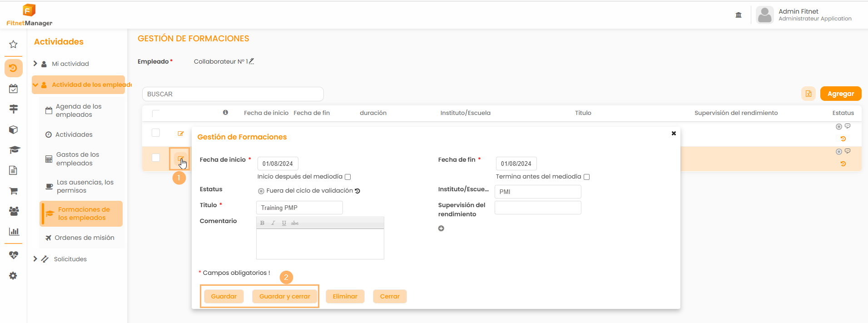868x323 pixels.
Task: Click the bold formatting icon in Comentario
Action: pos(262,223)
